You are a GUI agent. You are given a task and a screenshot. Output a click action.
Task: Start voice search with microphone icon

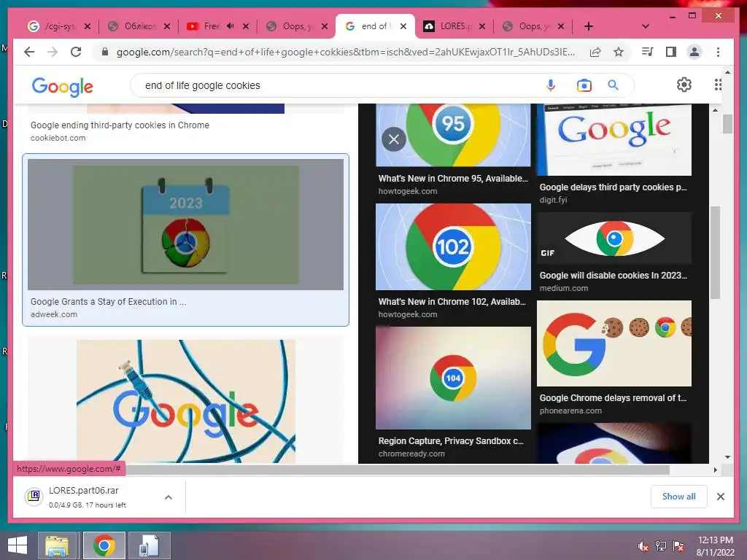pyautogui.click(x=551, y=85)
